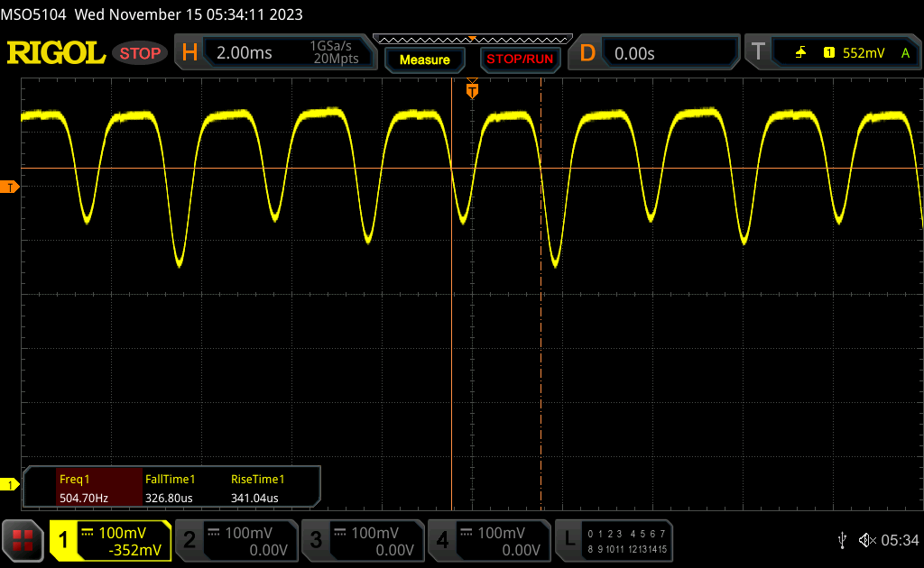
Task: Click the digital channels 8-15 row
Action: coord(626,549)
